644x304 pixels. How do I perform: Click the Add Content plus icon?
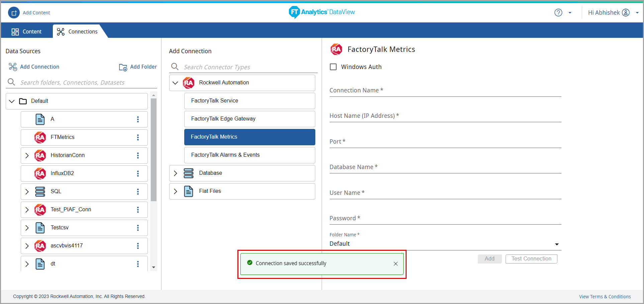pyautogui.click(x=14, y=13)
